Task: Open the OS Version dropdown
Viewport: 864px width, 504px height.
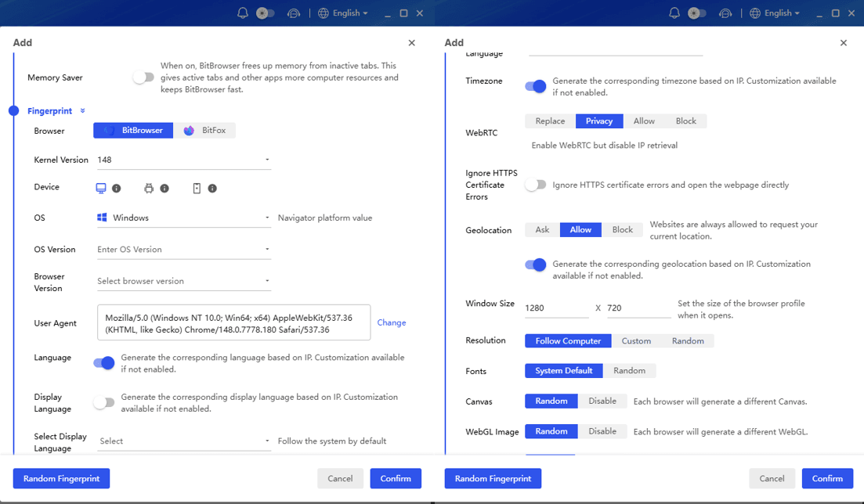Action: 184,250
